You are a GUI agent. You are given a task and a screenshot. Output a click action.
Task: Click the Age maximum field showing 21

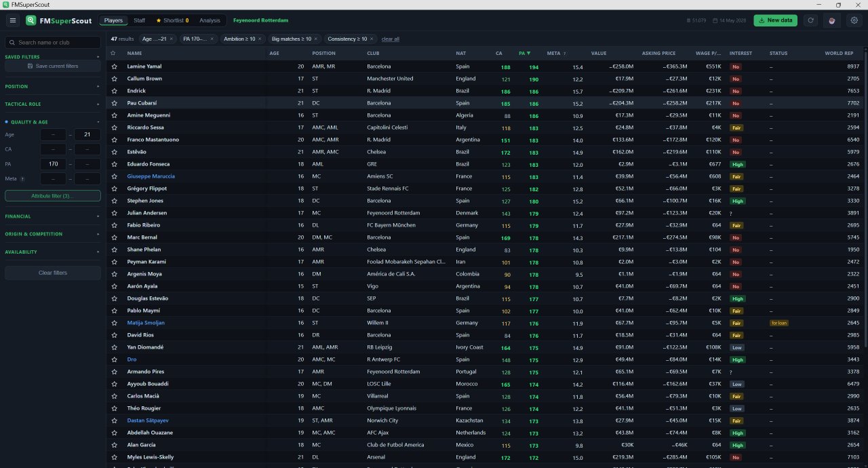(x=87, y=135)
